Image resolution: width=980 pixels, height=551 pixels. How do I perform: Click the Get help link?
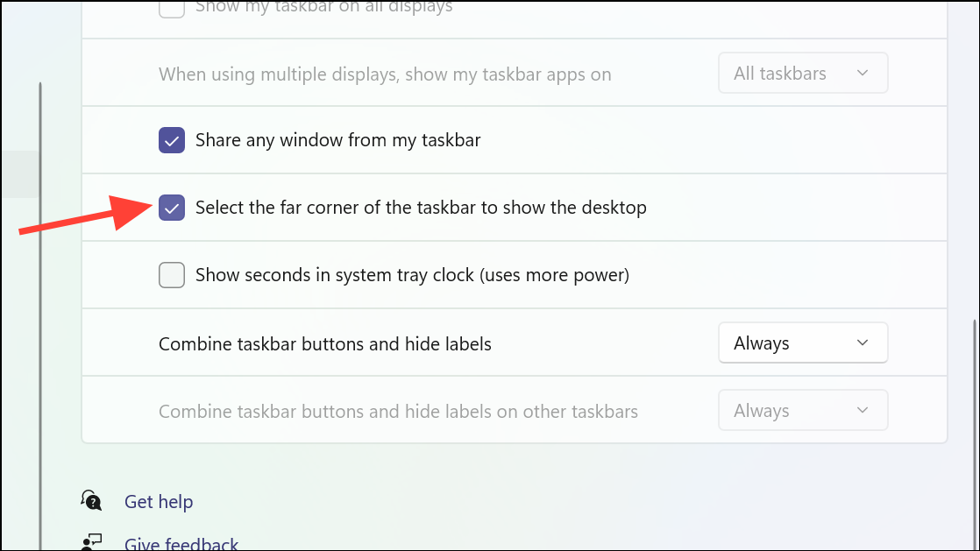(159, 501)
